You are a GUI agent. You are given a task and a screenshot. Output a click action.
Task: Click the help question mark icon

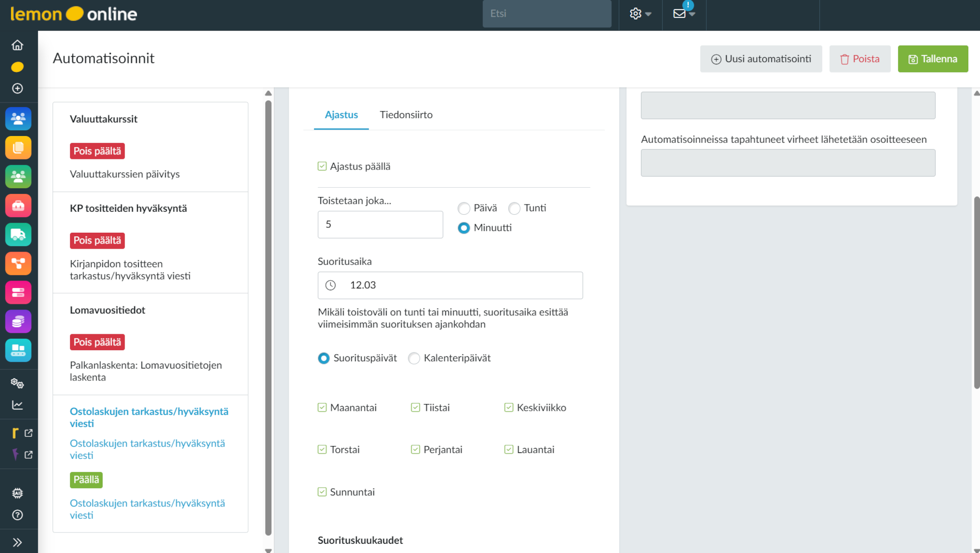(x=18, y=515)
